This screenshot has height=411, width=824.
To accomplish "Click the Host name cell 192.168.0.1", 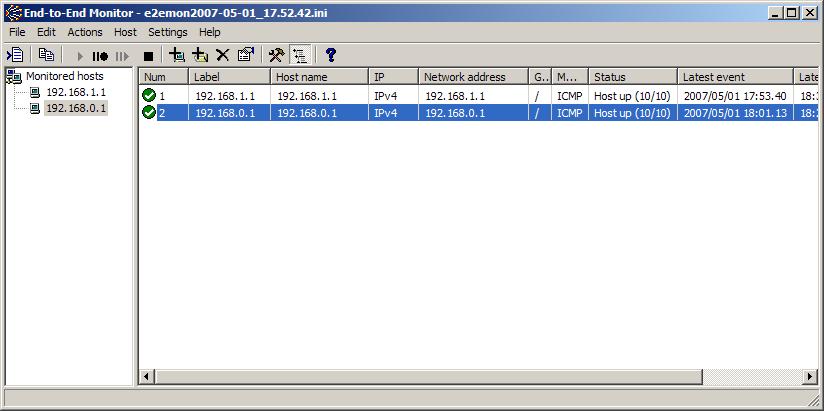I will click(x=307, y=113).
